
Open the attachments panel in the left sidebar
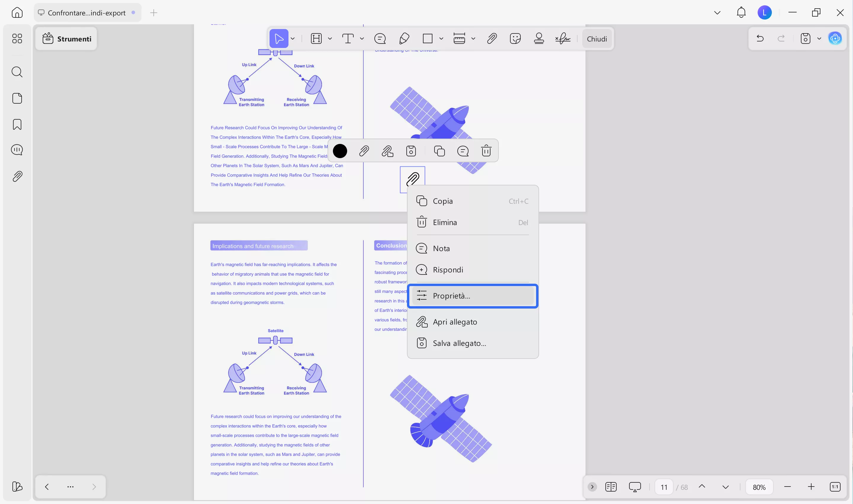coord(17,176)
